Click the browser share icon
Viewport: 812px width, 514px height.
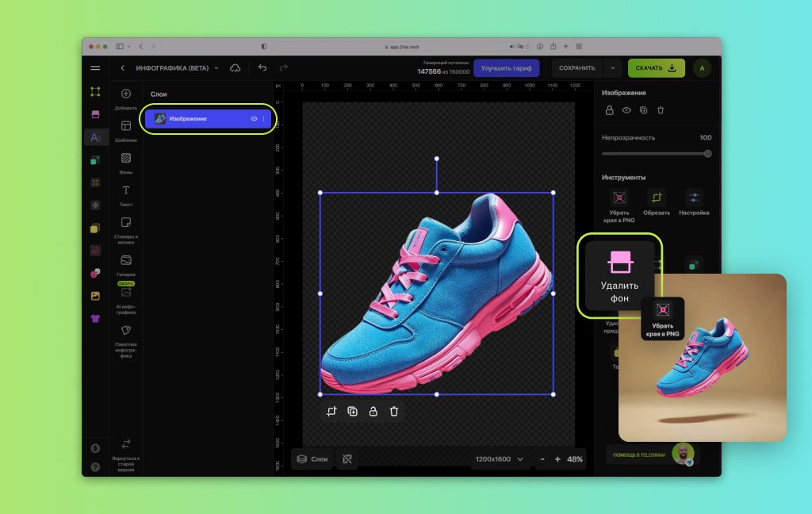point(553,47)
